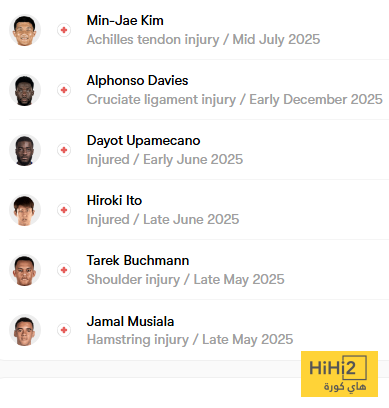Click Tarek Buchmann's red injury cross icon
Screen dimensions: 389x408
point(64,270)
